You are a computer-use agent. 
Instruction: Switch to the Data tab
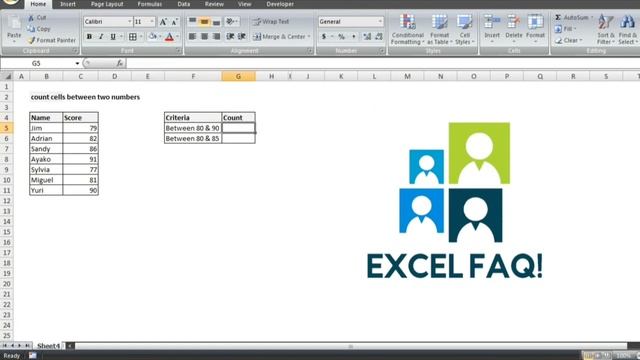[184, 4]
